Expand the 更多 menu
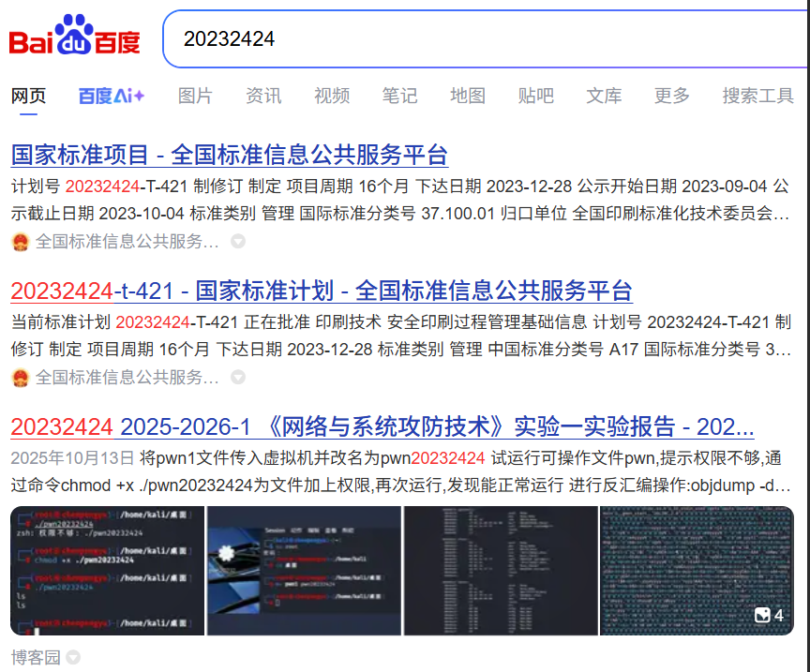 pyautogui.click(x=672, y=96)
